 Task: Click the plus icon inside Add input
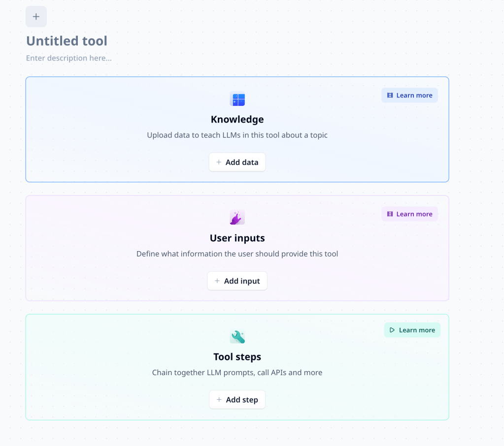(x=217, y=281)
